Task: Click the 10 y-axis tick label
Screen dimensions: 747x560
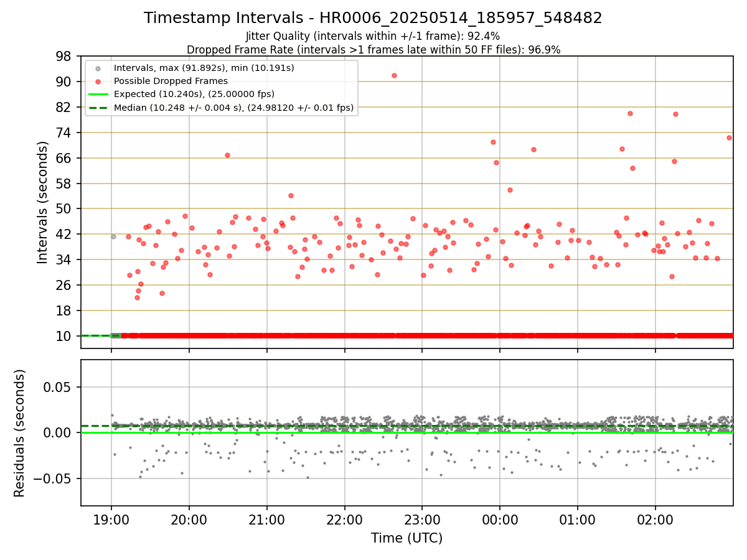Action: pos(65,336)
